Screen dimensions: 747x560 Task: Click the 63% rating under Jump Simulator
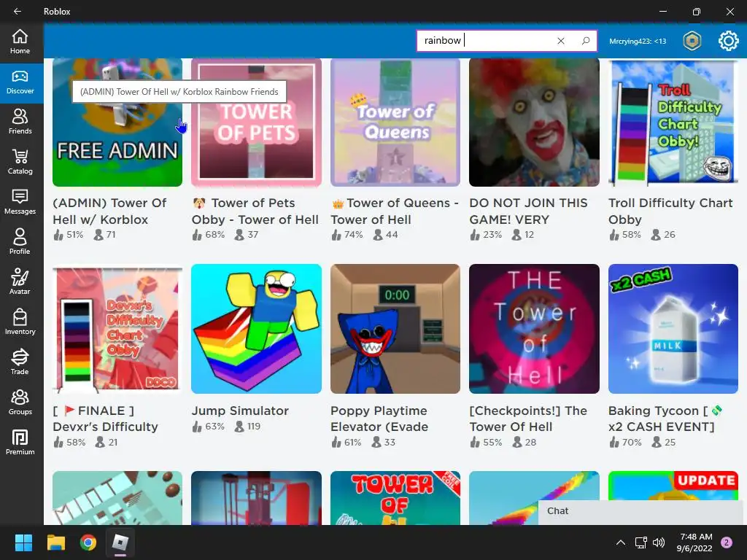(208, 426)
